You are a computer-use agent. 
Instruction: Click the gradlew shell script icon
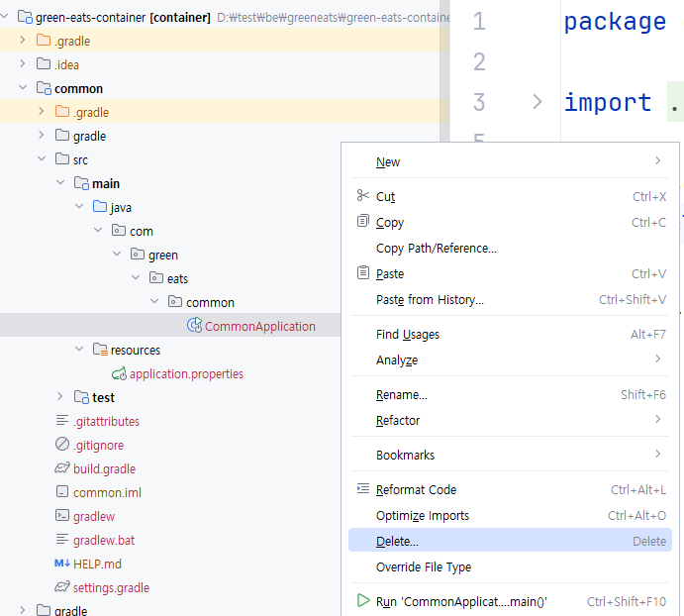coord(62,516)
